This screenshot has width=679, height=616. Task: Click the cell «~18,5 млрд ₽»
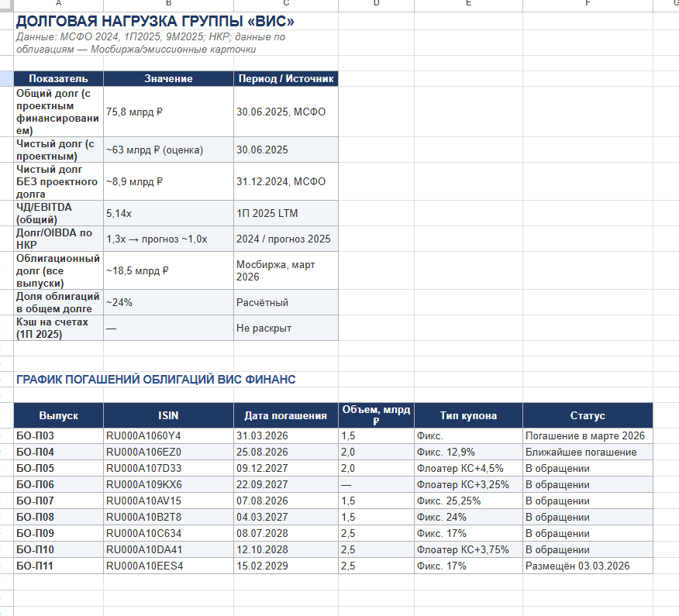coord(168,270)
